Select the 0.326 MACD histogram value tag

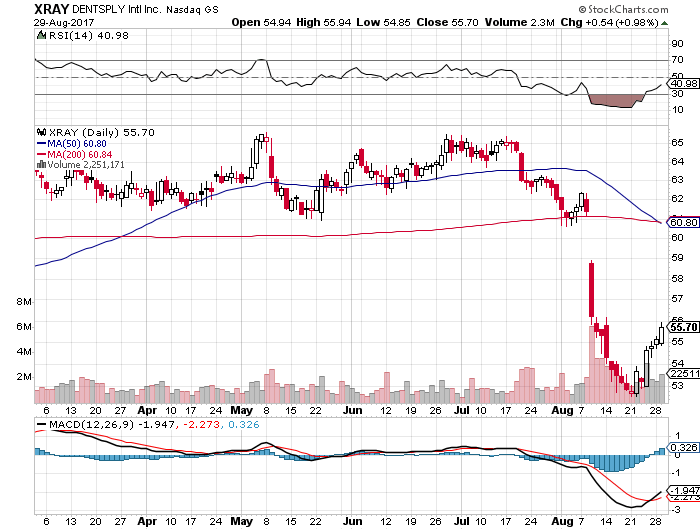click(683, 447)
